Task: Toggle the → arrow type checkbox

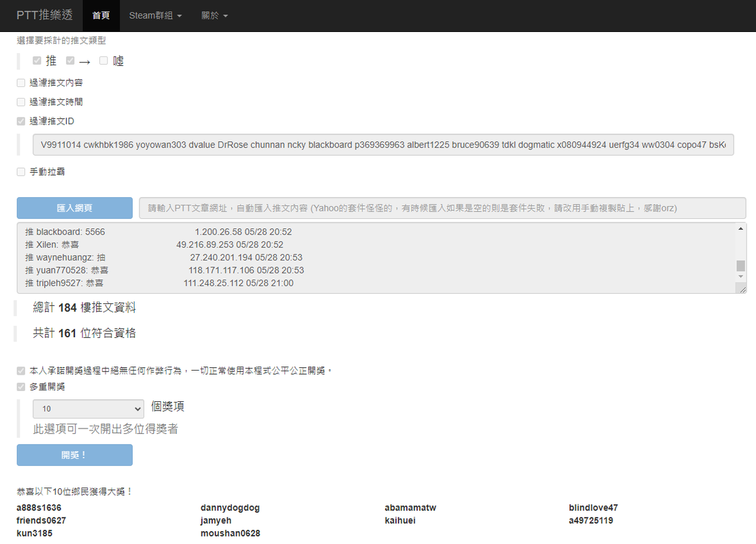Action: coord(70,61)
